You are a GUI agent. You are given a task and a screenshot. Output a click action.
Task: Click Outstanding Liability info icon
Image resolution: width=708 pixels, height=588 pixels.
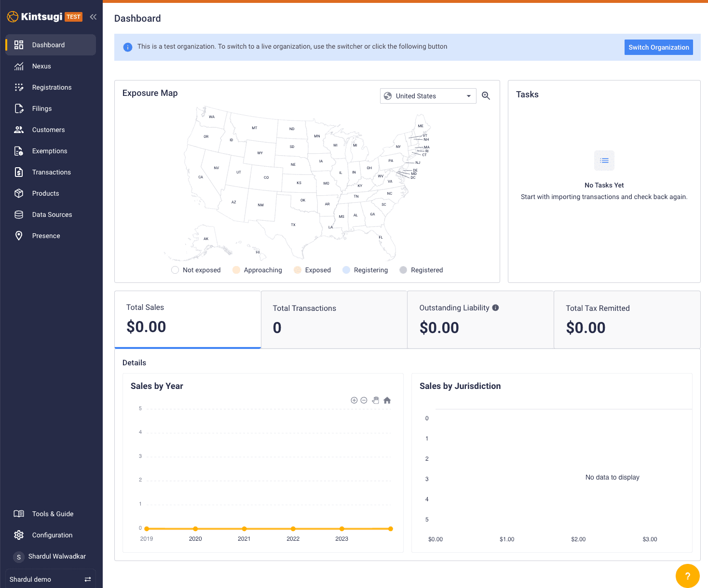tap(495, 307)
